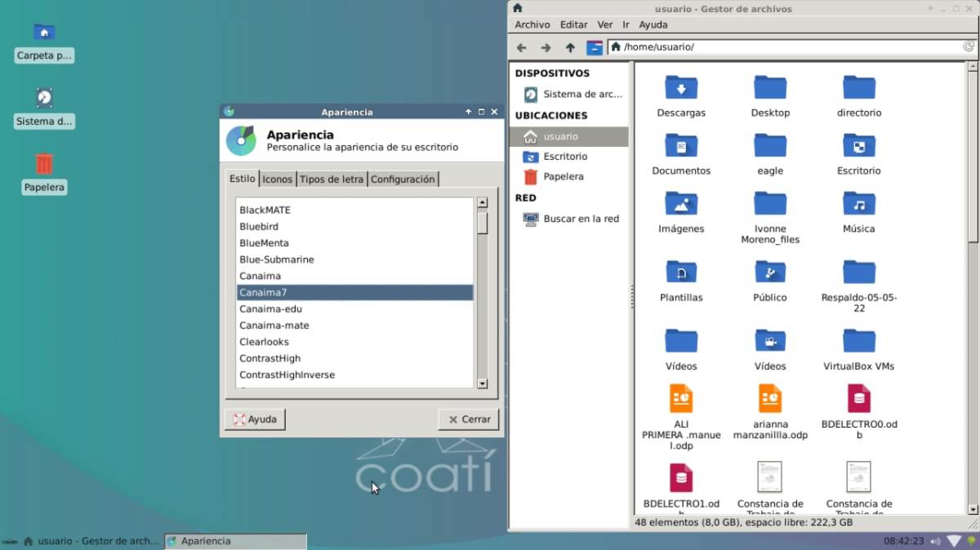The height and width of the screenshot is (550, 980).
Task: Open the Descargas folder
Action: pos(681,88)
